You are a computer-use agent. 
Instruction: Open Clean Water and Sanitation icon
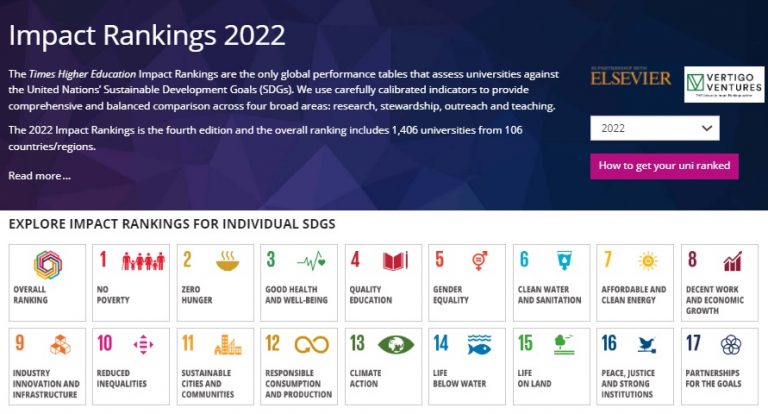(564, 260)
